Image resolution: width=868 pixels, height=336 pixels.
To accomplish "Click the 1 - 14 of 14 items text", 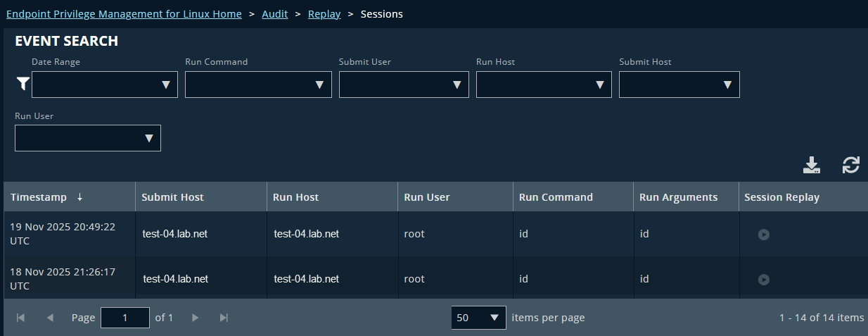I will pos(822,318).
